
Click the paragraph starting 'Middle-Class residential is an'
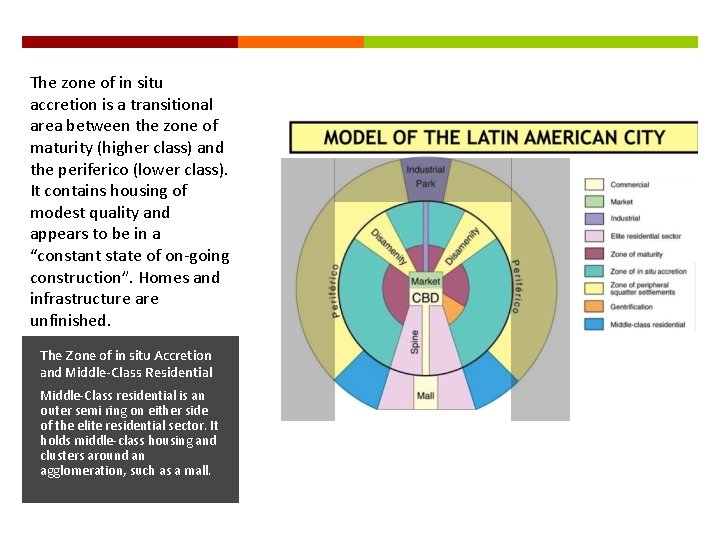click(x=129, y=433)
